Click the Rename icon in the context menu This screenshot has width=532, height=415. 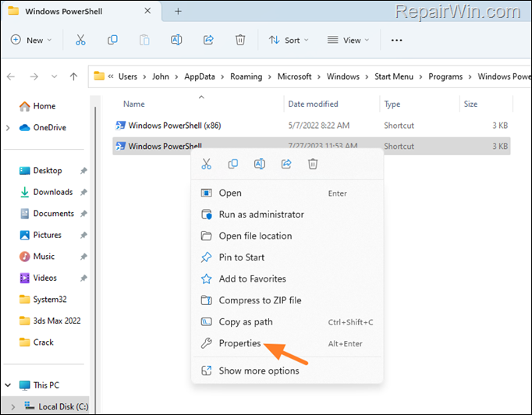(260, 164)
